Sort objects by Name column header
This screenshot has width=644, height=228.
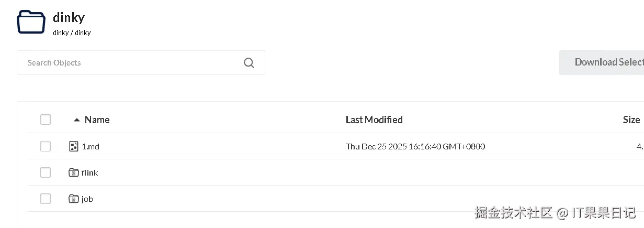97,120
